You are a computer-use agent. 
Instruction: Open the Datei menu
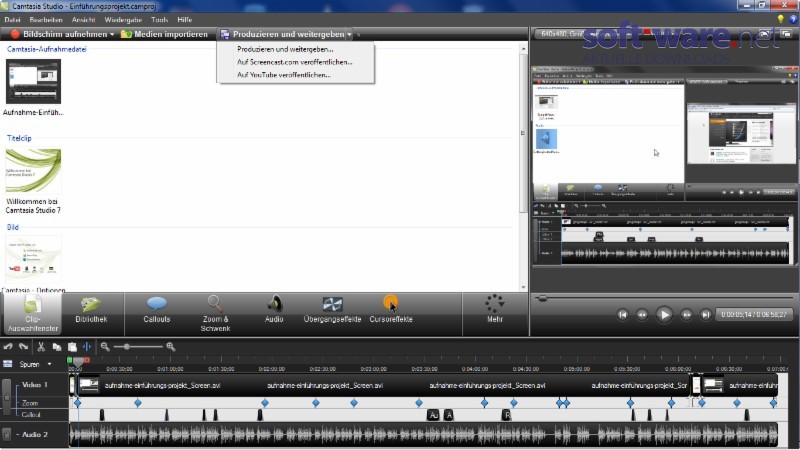(12, 20)
